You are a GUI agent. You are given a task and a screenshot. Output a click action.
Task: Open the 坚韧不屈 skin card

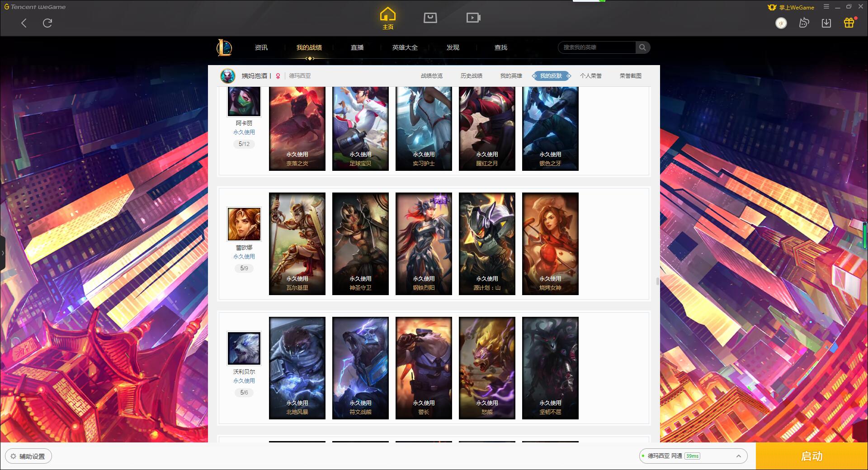tap(550, 368)
